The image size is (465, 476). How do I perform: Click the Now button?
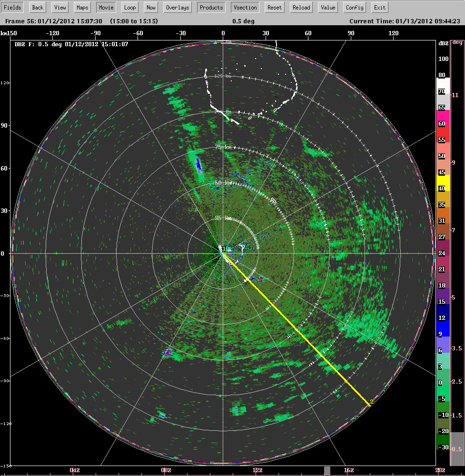[151, 8]
